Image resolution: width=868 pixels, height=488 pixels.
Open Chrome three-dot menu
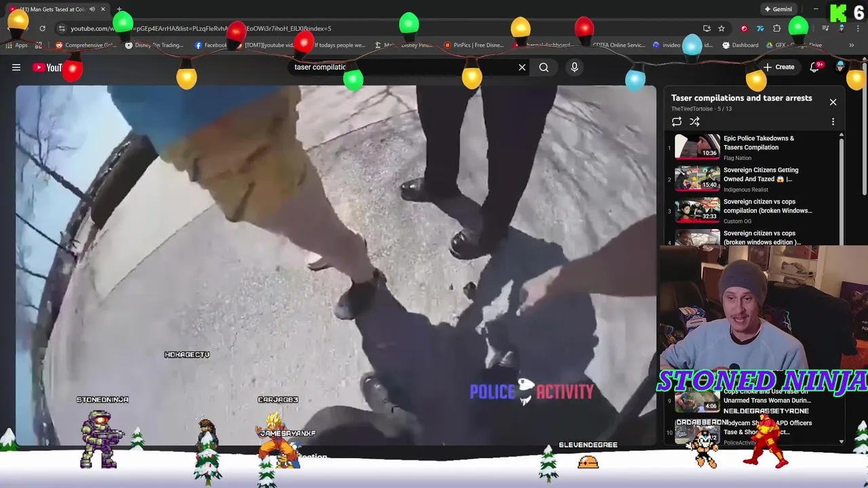pos(858,28)
